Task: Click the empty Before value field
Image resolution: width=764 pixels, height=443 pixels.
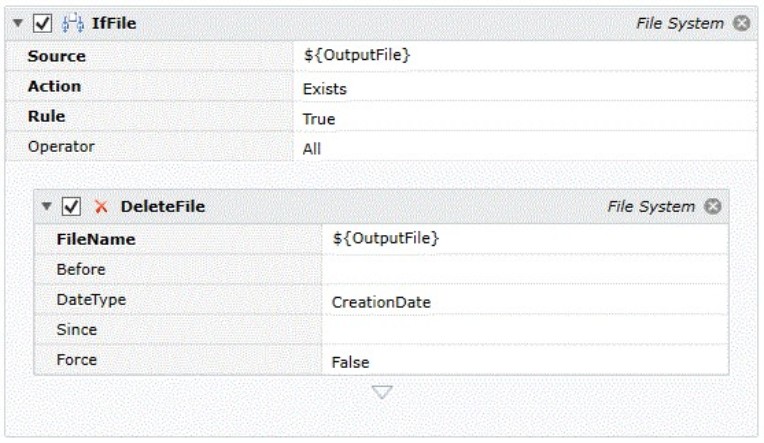Action: point(525,269)
